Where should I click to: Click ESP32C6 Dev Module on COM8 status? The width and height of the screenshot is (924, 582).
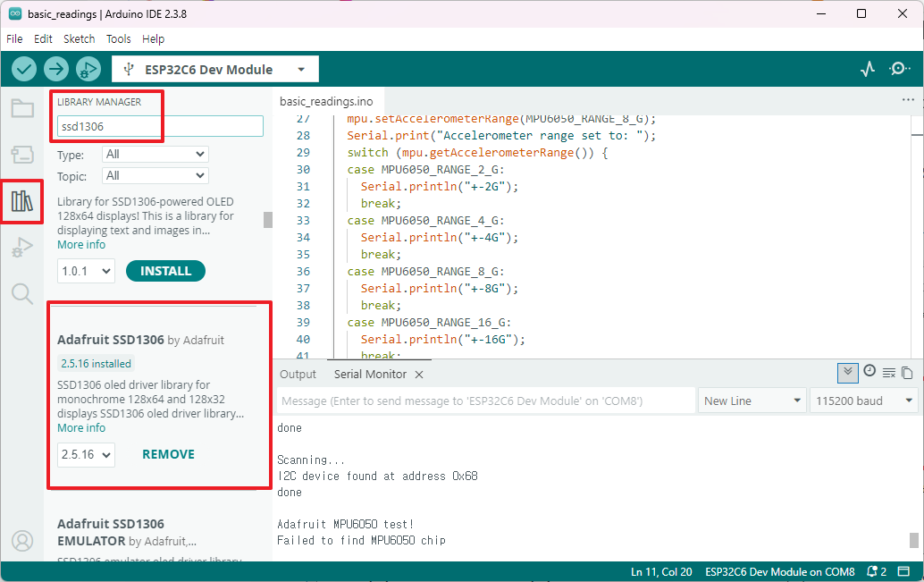tap(779, 572)
